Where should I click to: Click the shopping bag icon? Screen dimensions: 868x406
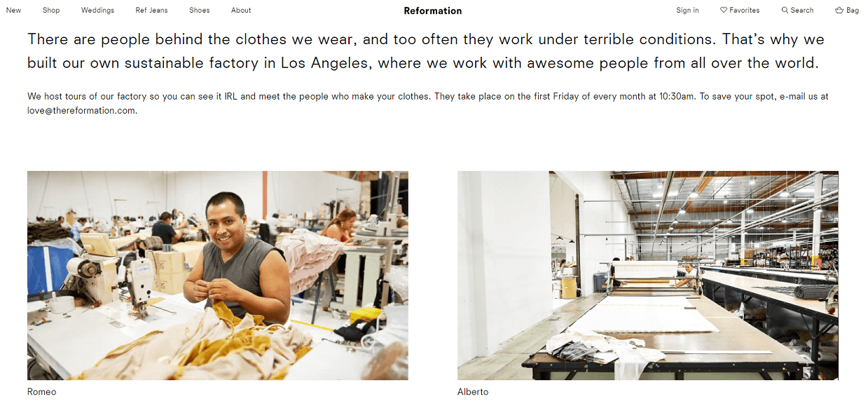pyautogui.click(x=839, y=11)
